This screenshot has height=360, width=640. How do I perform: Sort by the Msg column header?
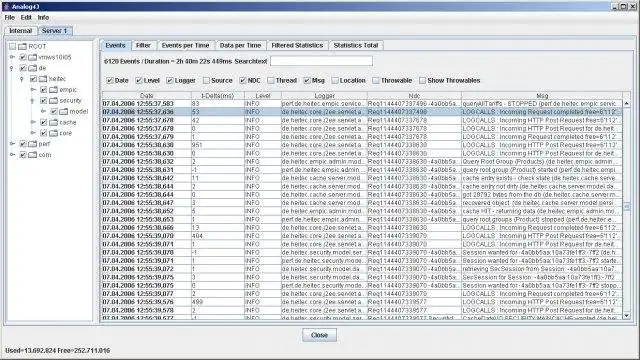(x=542, y=96)
